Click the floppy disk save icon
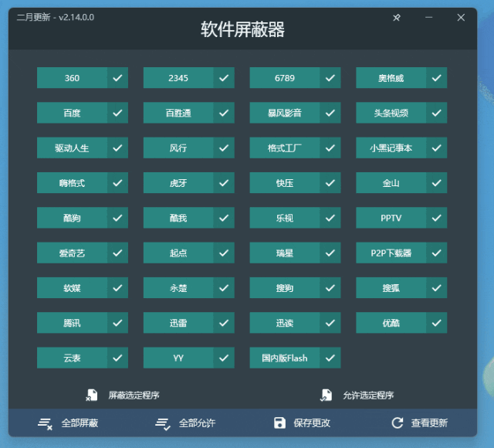The image size is (494, 448). 279,423
